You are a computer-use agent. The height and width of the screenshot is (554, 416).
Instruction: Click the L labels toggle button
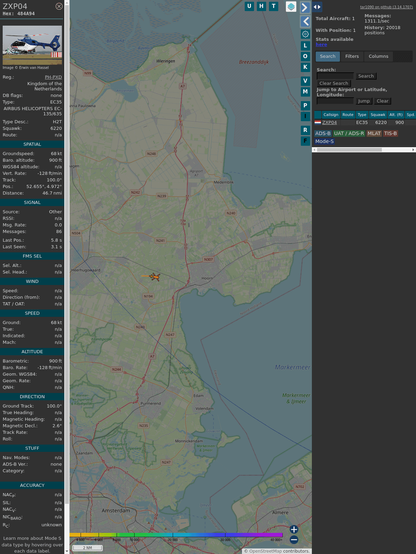coord(305,46)
